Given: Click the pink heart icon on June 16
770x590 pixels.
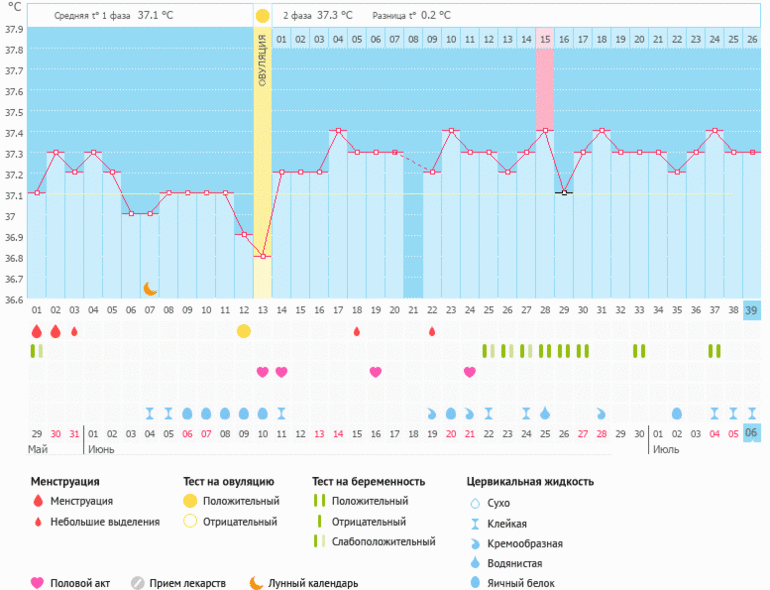Looking at the screenshot, I should click(x=375, y=372).
